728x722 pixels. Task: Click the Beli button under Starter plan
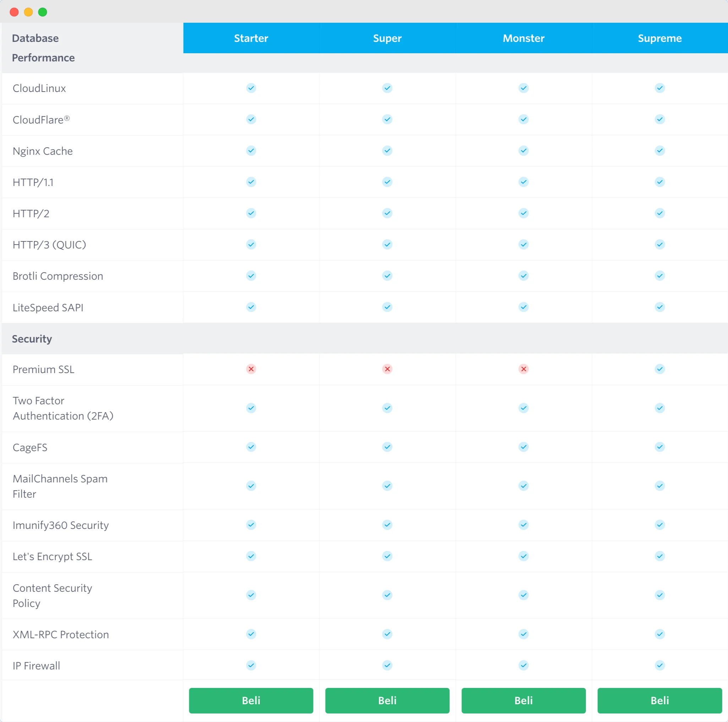pyautogui.click(x=251, y=700)
